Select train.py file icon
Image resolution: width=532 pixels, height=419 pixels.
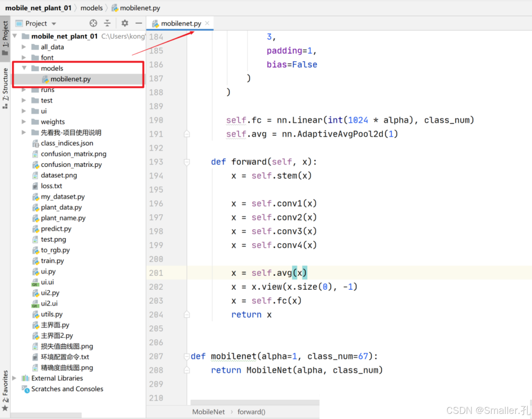(36, 261)
